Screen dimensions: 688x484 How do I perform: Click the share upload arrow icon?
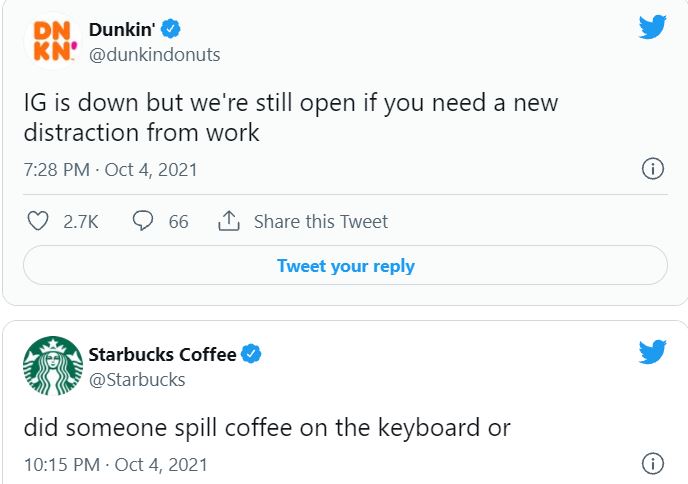[x=229, y=221]
